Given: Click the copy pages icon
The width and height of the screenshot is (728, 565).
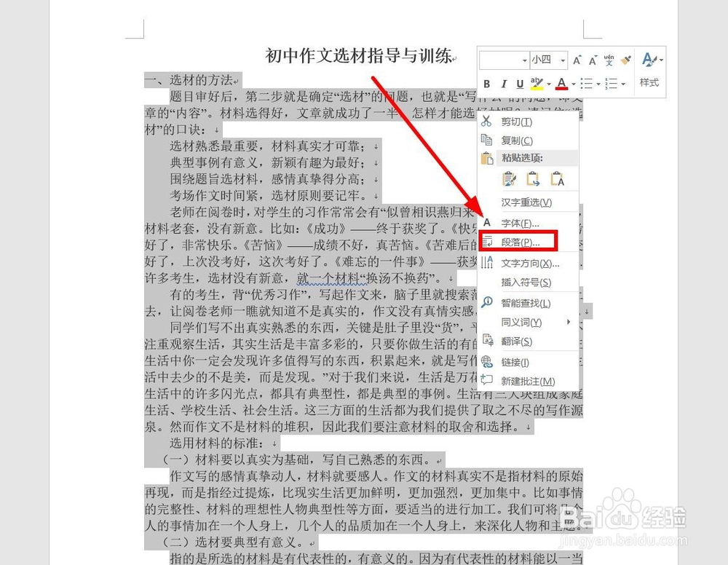Looking at the screenshot, I should pyautogui.click(x=486, y=140).
